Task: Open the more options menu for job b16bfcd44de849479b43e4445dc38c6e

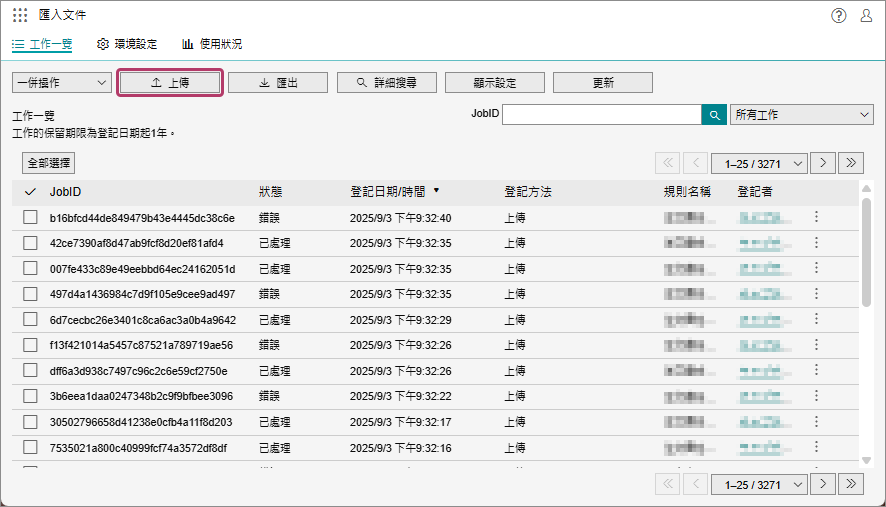Action: pyautogui.click(x=816, y=217)
